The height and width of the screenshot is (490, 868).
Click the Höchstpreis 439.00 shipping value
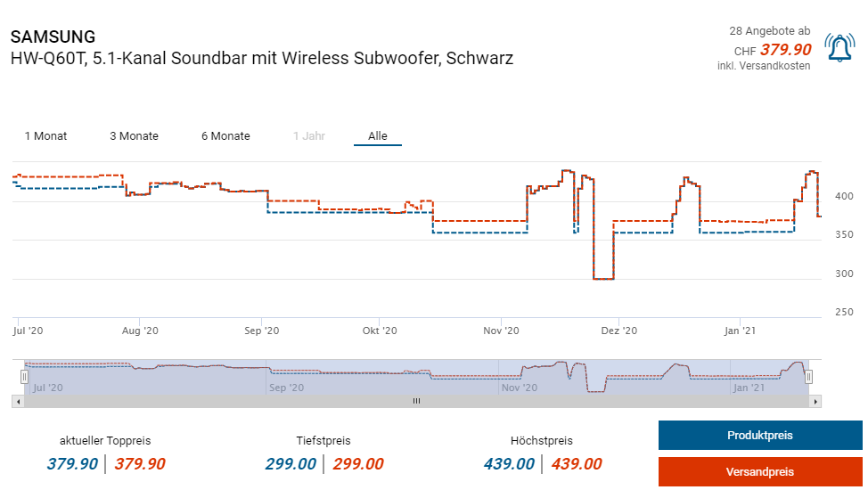tap(576, 464)
